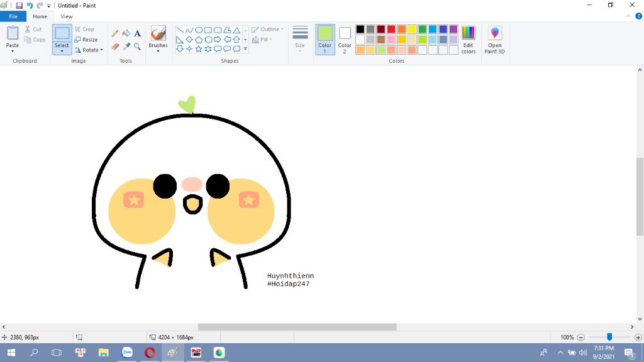Open the File menu
The height and width of the screenshot is (362, 644).
pos(13,16)
